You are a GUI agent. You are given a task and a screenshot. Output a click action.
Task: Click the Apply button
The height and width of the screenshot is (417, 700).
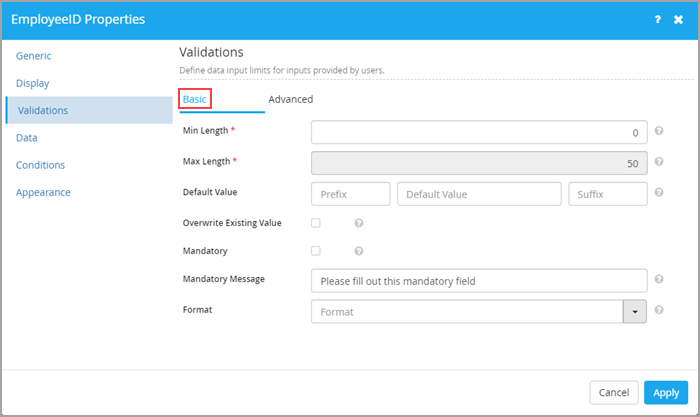(666, 392)
